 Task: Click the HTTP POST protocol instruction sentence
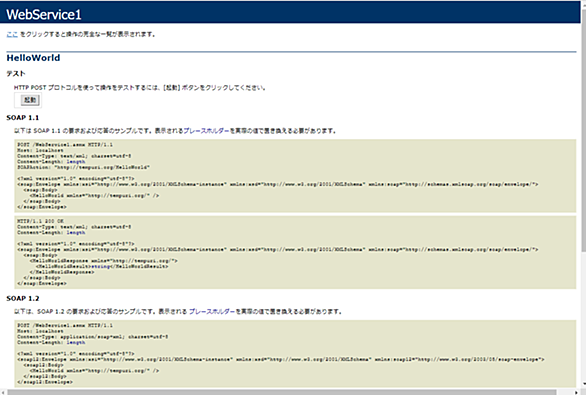[140, 88]
